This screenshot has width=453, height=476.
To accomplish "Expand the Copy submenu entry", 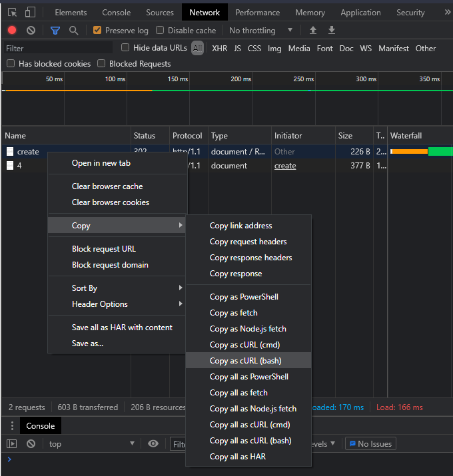I will click(x=117, y=225).
